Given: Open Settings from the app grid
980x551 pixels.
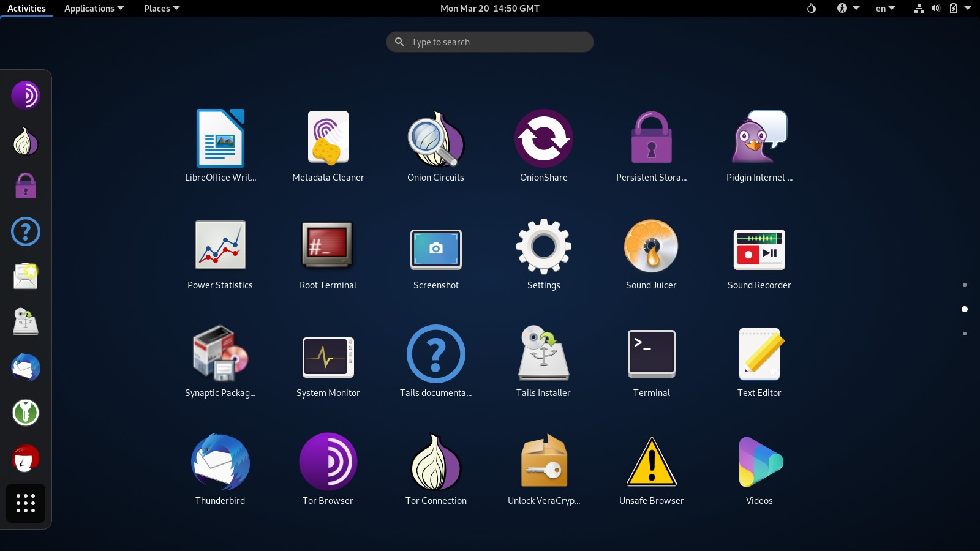Looking at the screenshot, I should [x=544, y=253].
